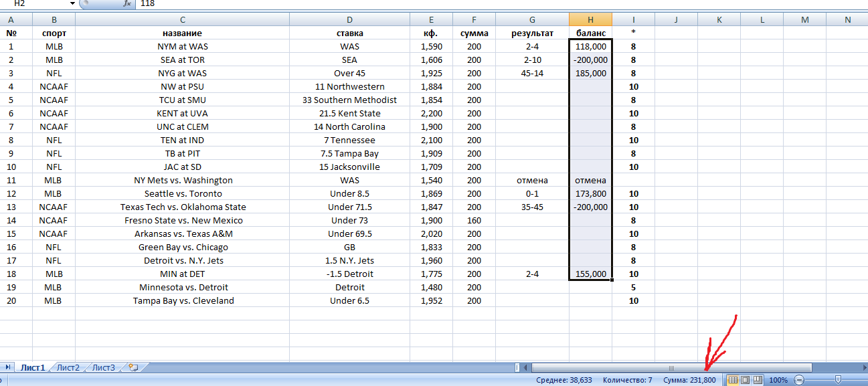Image resolution: width=868 pixels, height=386 pixels.
Task: Select cell 'Texas Tech vs. Oklahoma State'
Action: point(182,207)
